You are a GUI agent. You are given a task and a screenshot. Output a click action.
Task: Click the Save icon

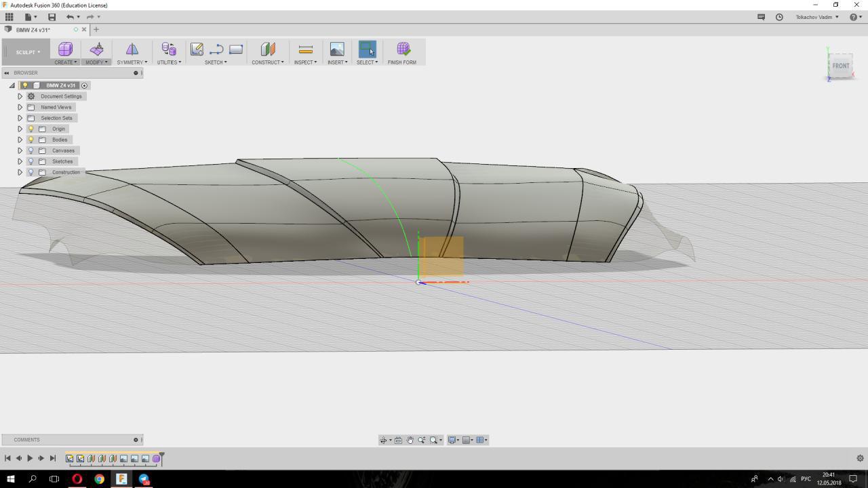point(52,17)
